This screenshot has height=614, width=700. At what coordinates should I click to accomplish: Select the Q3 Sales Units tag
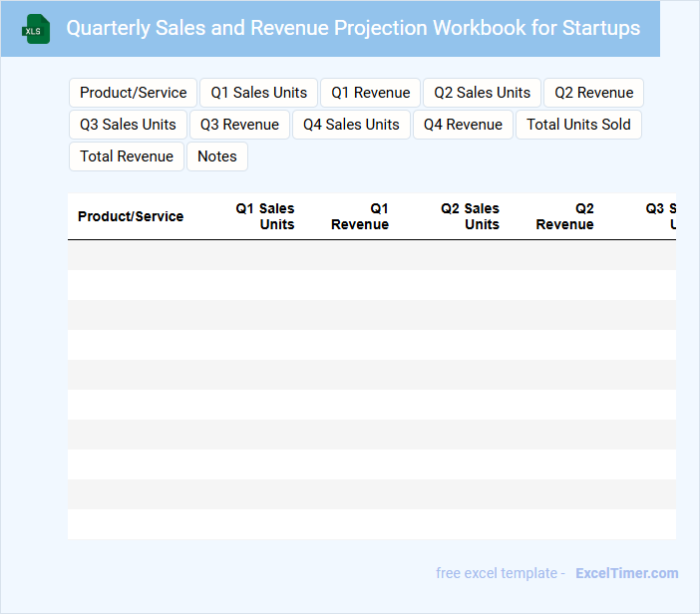point(128,125)
